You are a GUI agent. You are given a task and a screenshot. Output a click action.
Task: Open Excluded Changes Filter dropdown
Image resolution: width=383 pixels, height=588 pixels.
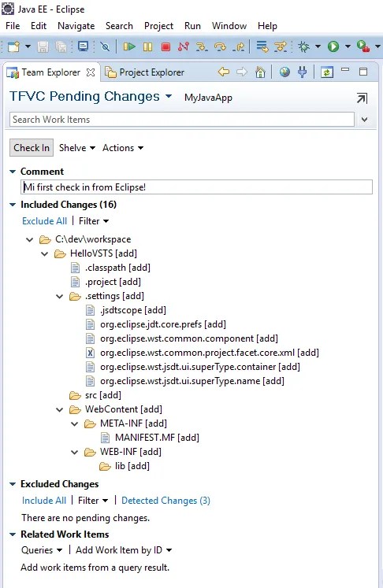tap(93, 501)
